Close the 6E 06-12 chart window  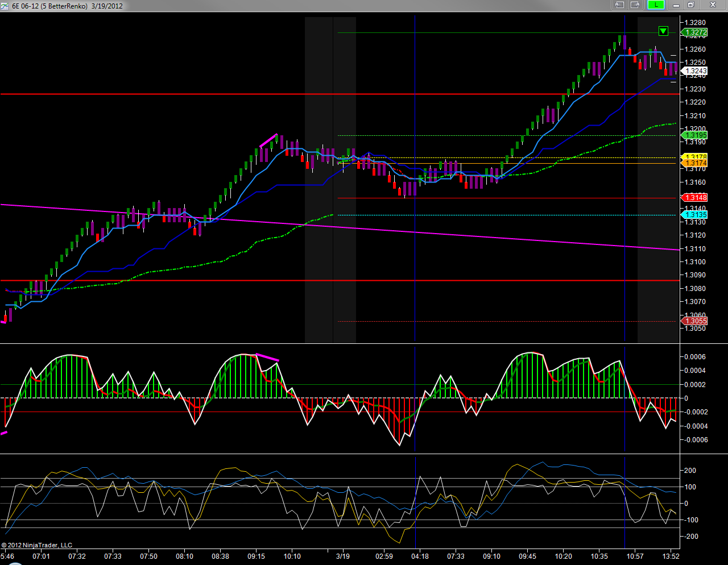click(713, 5)
